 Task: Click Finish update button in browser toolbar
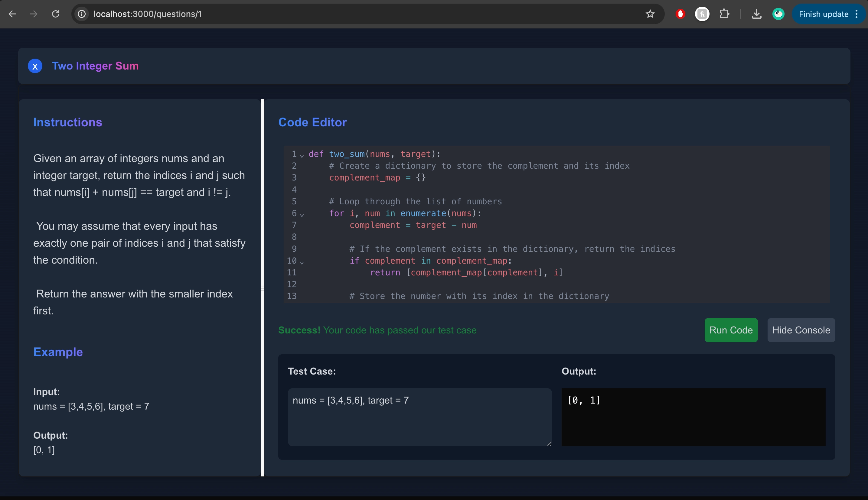[823, 14]
